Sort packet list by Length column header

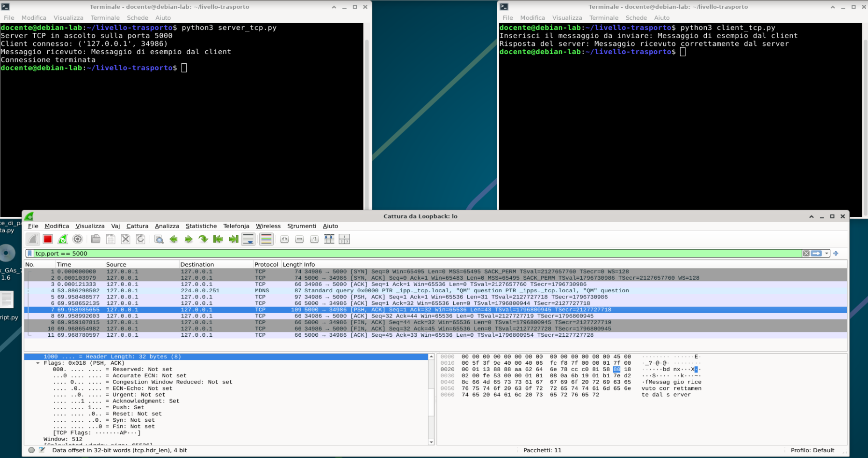click(x=292, y=264)
